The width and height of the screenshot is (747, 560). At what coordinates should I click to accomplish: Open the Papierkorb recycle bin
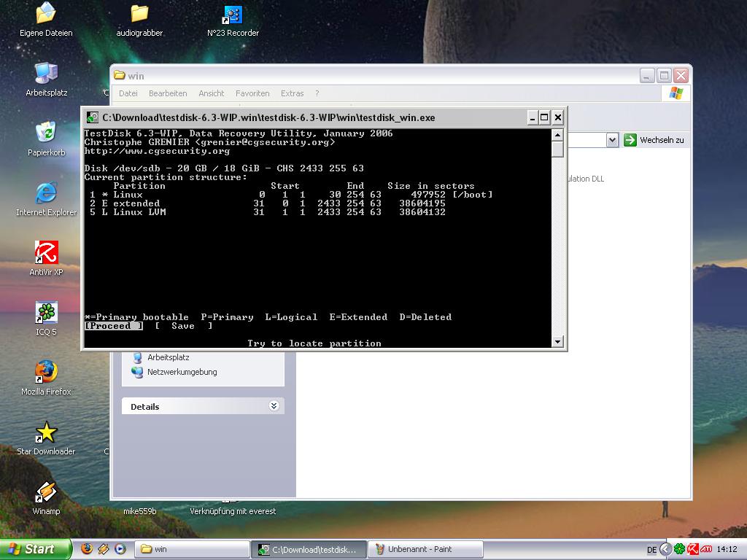(x=46, y=139)
